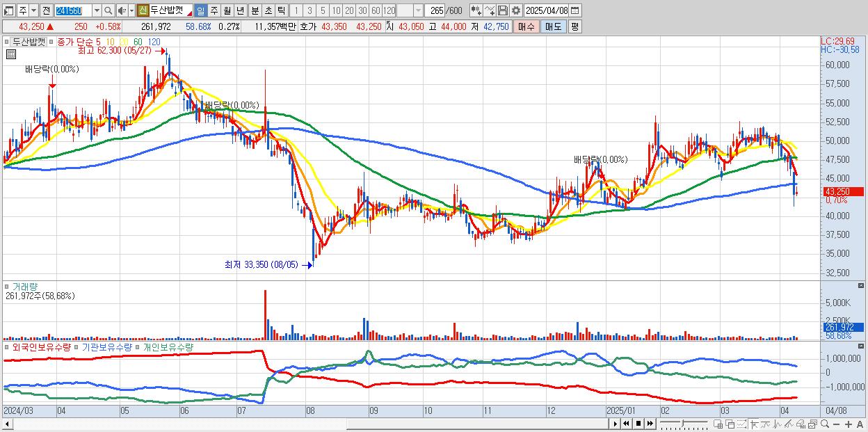This screenshot has height=432, width=868.
Task: Click the stock search magnifier icon
Action: pyautogui.click(x=108, y=10)
